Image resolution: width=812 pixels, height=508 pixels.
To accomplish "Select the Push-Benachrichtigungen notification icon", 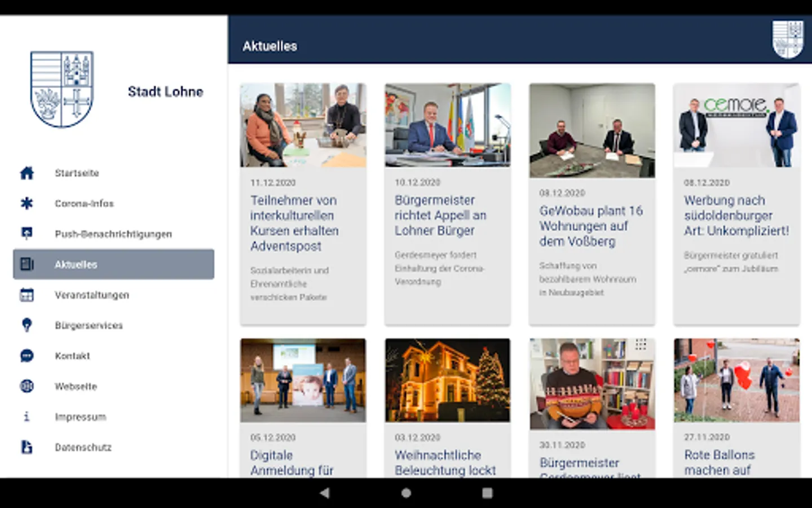I will 27,234.
